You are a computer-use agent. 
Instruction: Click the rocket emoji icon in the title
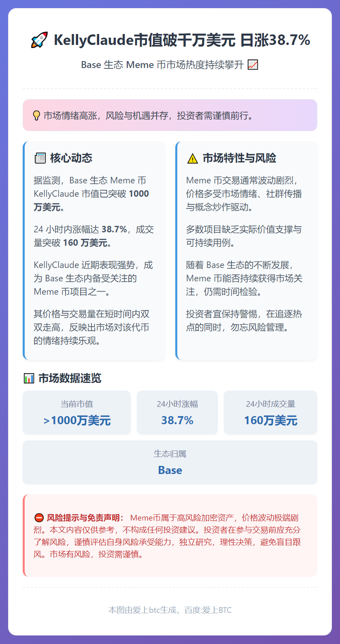tap(39, 40)
